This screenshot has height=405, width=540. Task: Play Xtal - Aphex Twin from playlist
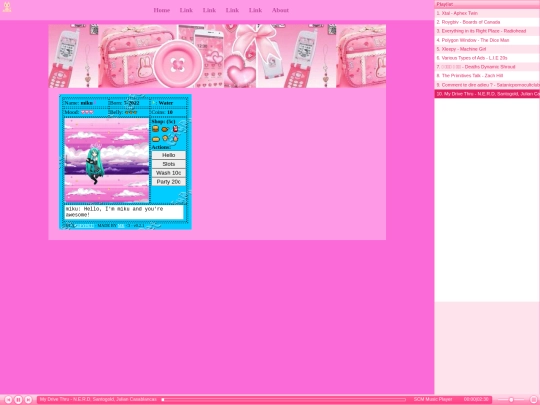click(x=487, y=13)
